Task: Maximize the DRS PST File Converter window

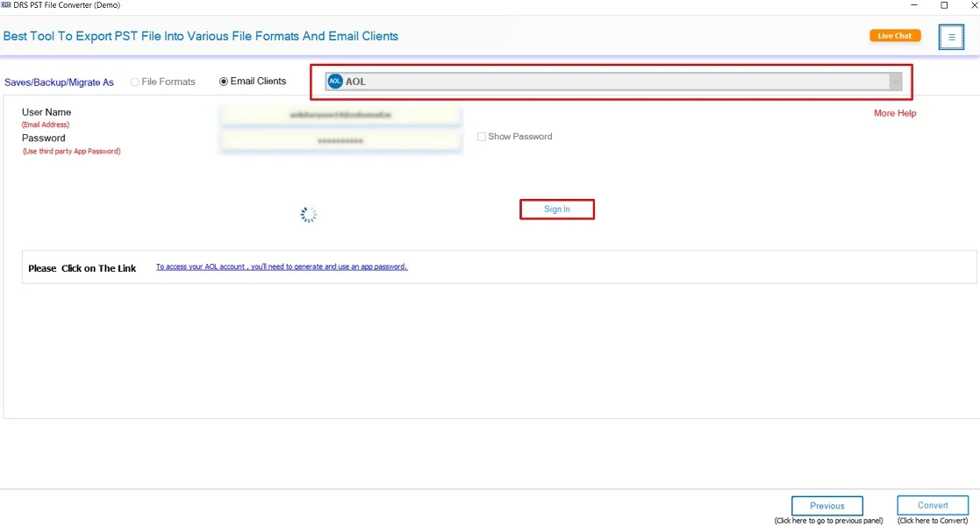Action: pos(944,5)
